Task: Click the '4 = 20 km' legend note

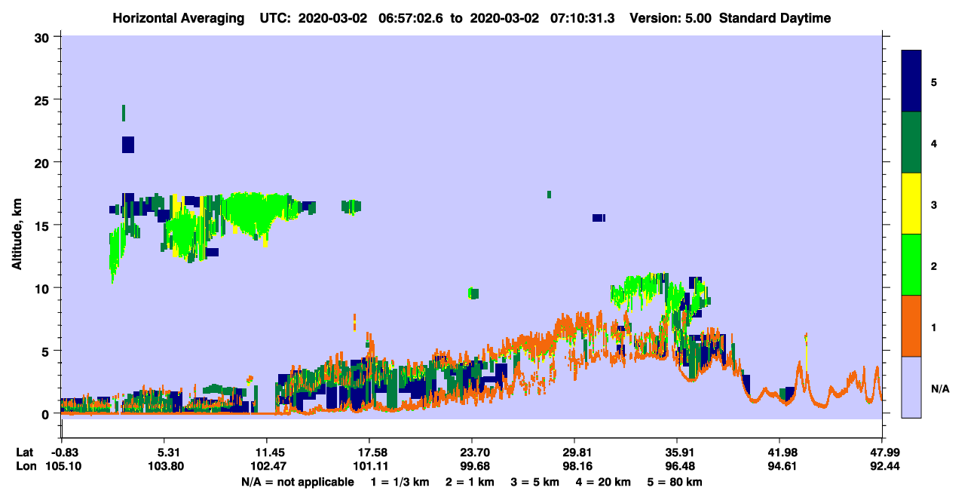Action: click(605, 481)
